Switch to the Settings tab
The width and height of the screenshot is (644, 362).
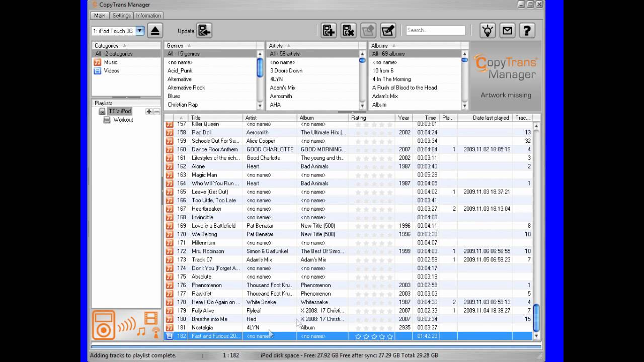click(121, 16)
